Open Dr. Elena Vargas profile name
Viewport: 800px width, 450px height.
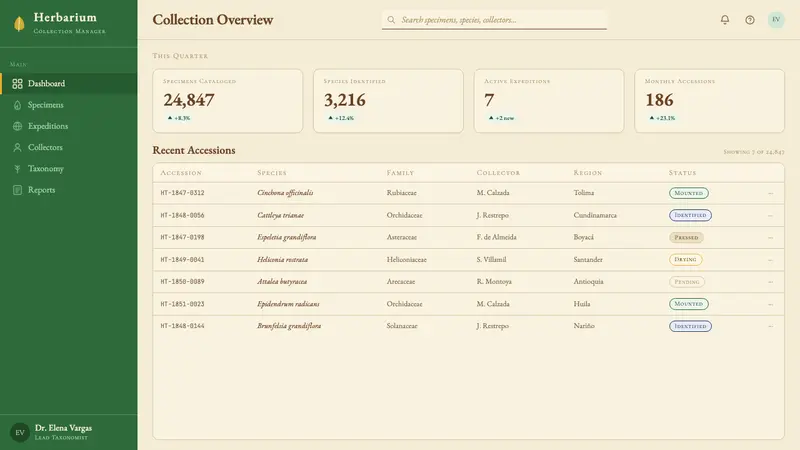63,428
